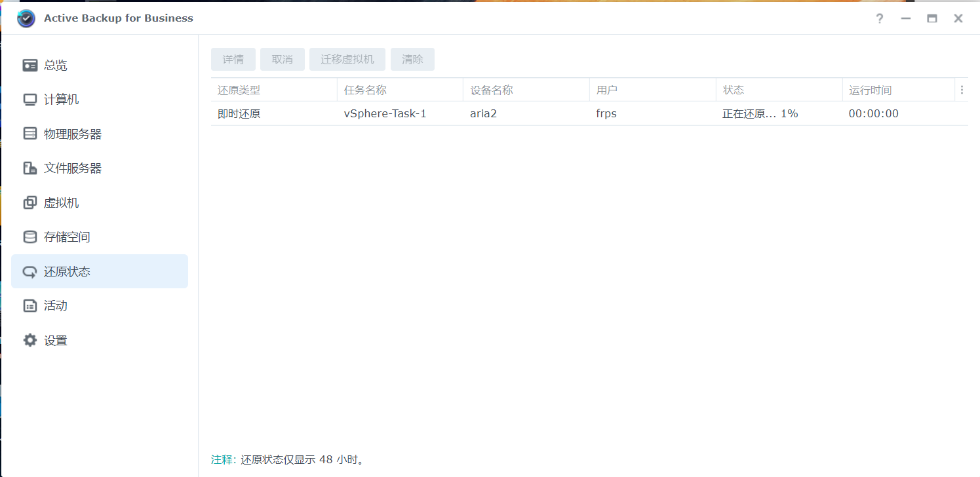
Task: Click the frps user cell
Action: coord(653,113)
